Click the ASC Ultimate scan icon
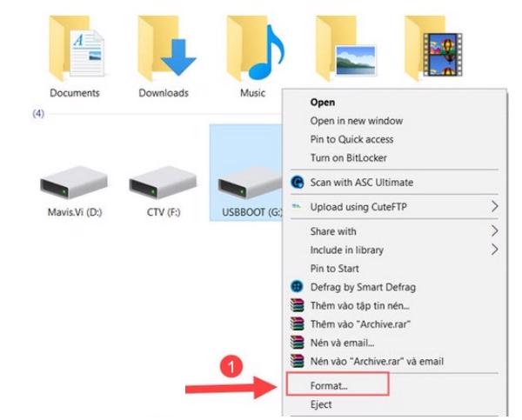The width and height of the screenshot is (522, 420). pos(298,183)
